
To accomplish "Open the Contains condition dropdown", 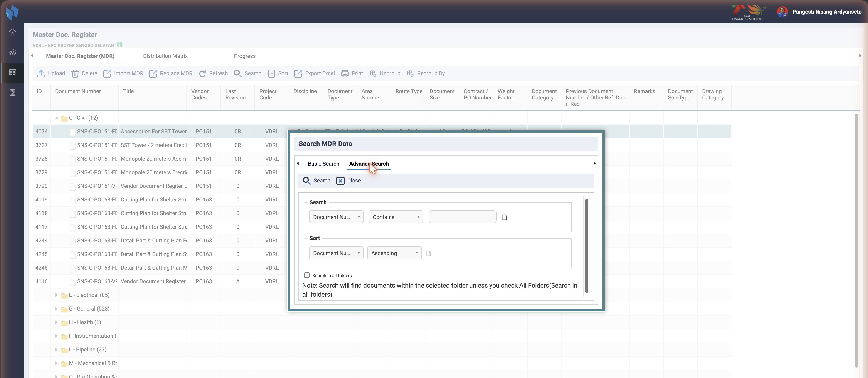I will 396,217.
